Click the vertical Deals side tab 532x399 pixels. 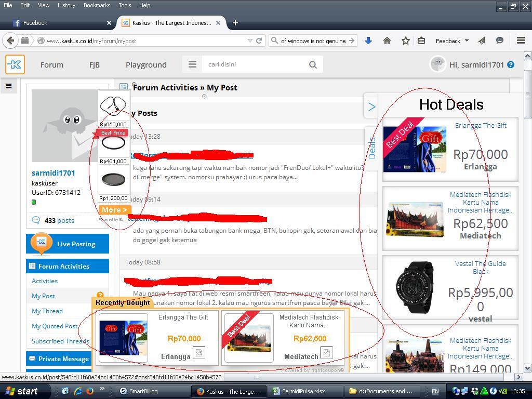point(372,148)
